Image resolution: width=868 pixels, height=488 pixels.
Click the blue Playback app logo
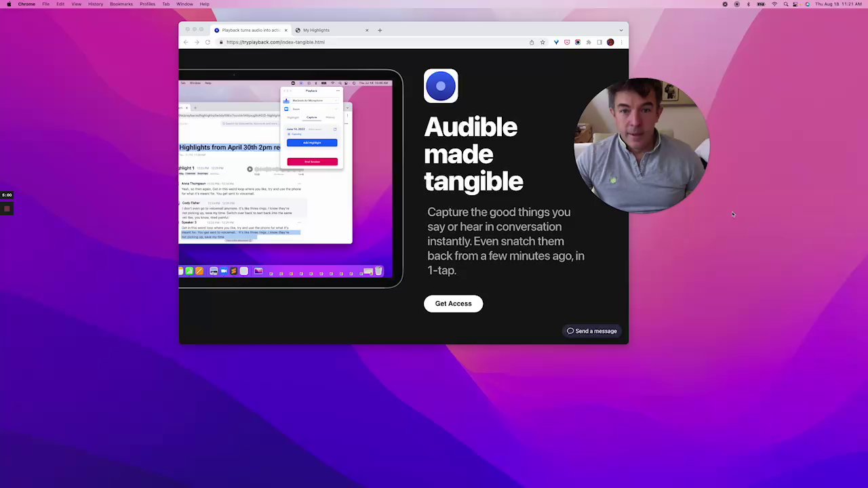tap(441, 86)
